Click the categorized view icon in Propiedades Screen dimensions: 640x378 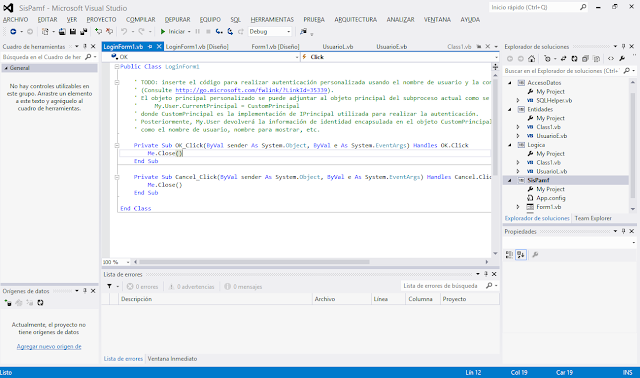[x=509, y=255]
